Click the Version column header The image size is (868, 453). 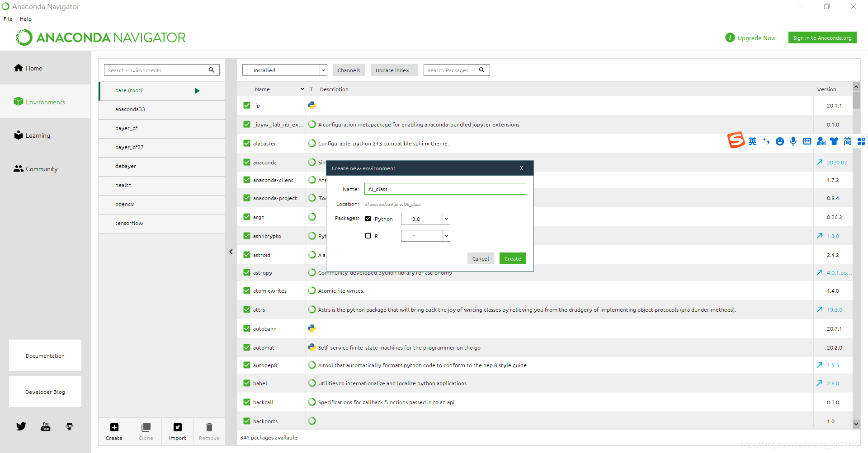[826, 89]
